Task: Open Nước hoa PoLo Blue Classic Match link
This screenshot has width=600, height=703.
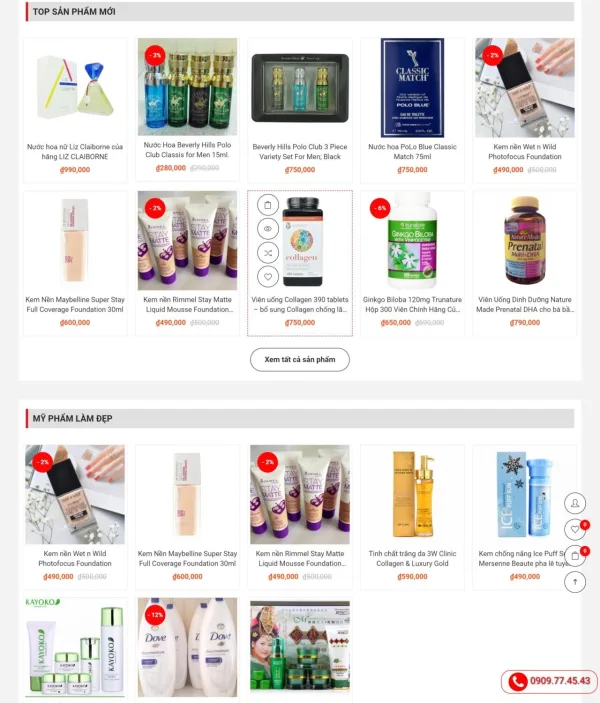Action: [x=412, y=152]
